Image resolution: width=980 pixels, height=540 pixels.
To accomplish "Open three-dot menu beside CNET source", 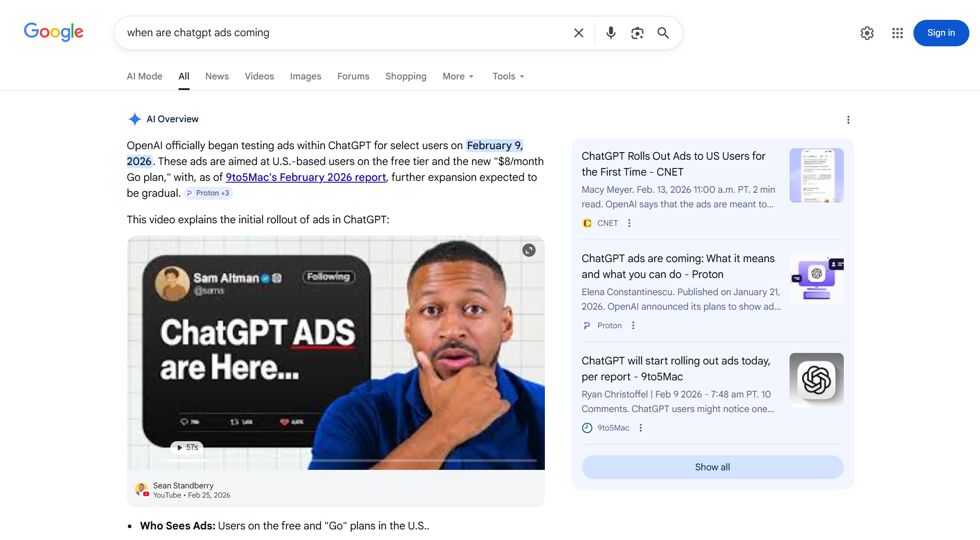I will pos(629,223).
